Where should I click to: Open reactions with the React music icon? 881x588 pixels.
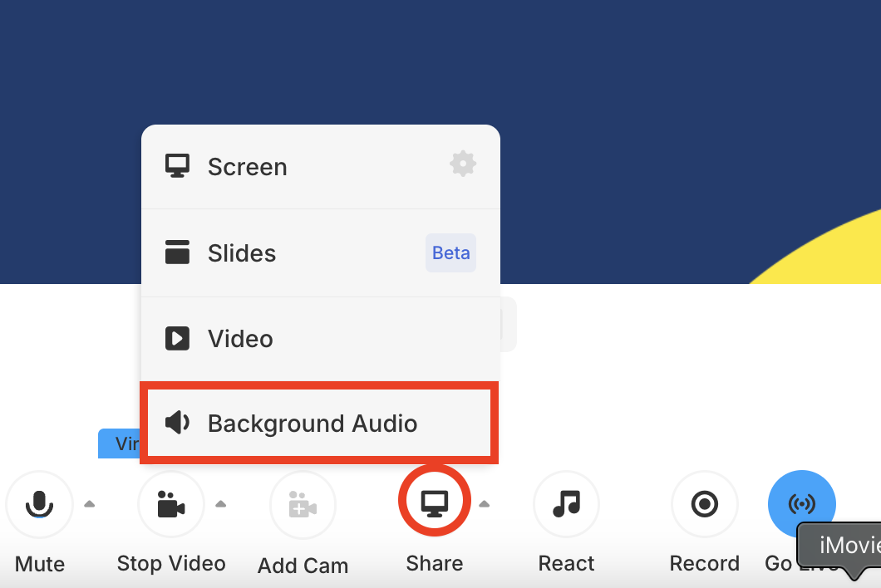pos(566,504)
